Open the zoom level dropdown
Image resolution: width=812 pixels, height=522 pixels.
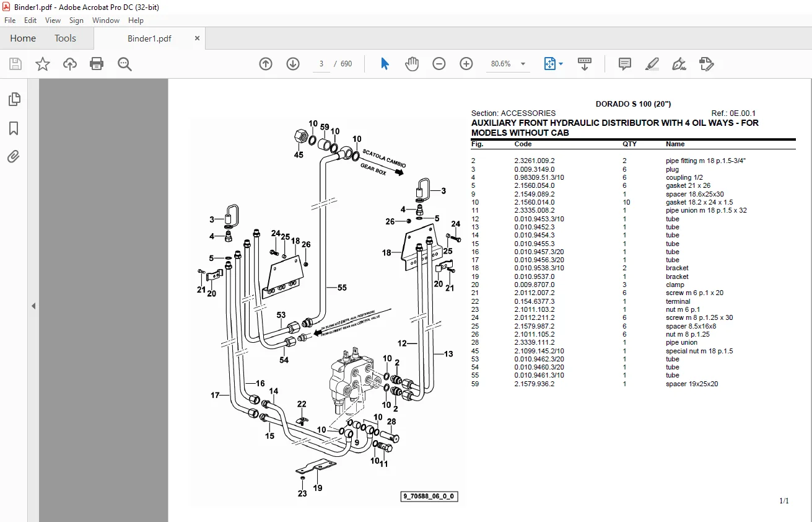tap(523, 64)
